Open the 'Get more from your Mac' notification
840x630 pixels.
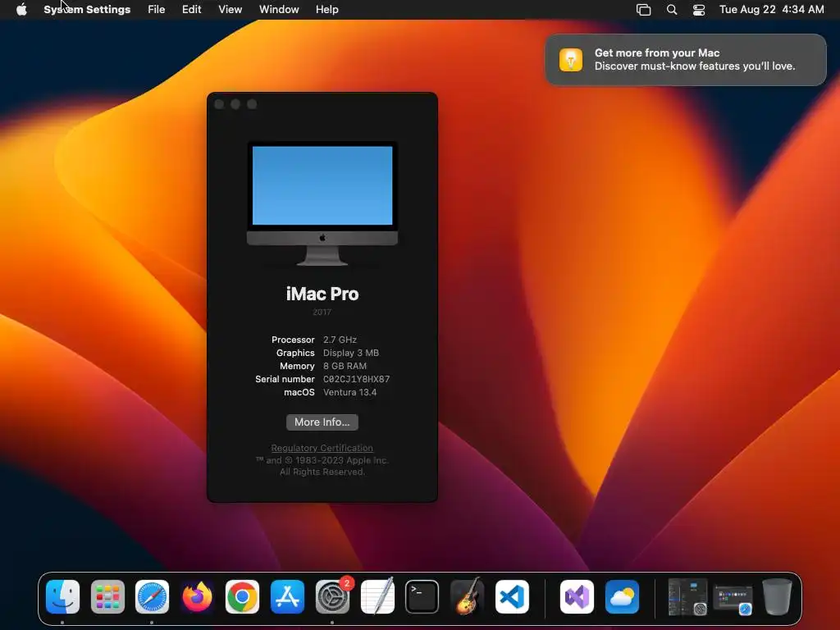tap(686, 59)
